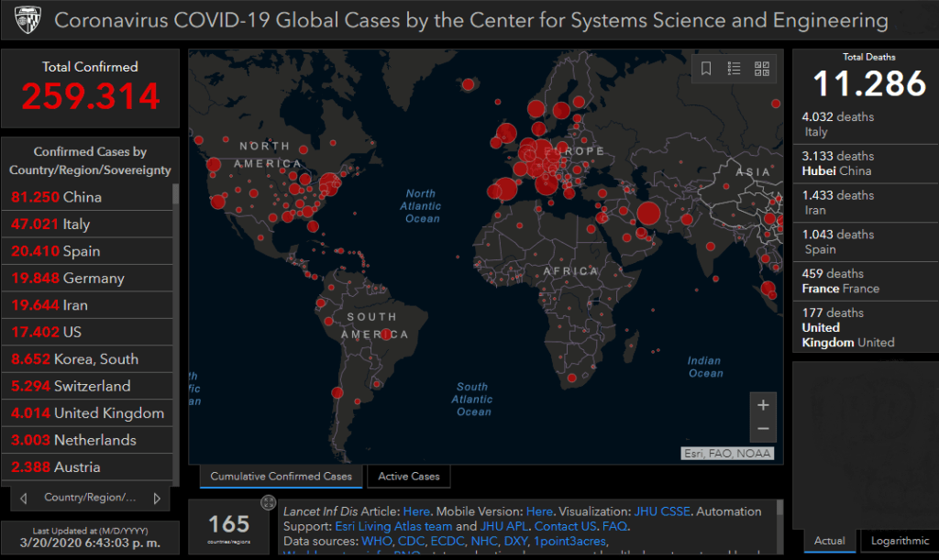939x560 pixels.
Task: Advance to next list with right arrow
Action: pyautogui.click(x=157, y=499)
